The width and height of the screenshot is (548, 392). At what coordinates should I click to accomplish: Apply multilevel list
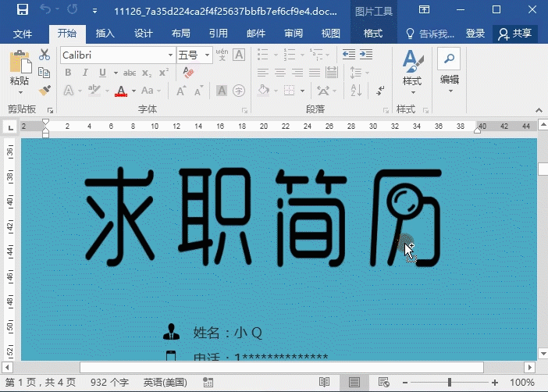[317, 55]
